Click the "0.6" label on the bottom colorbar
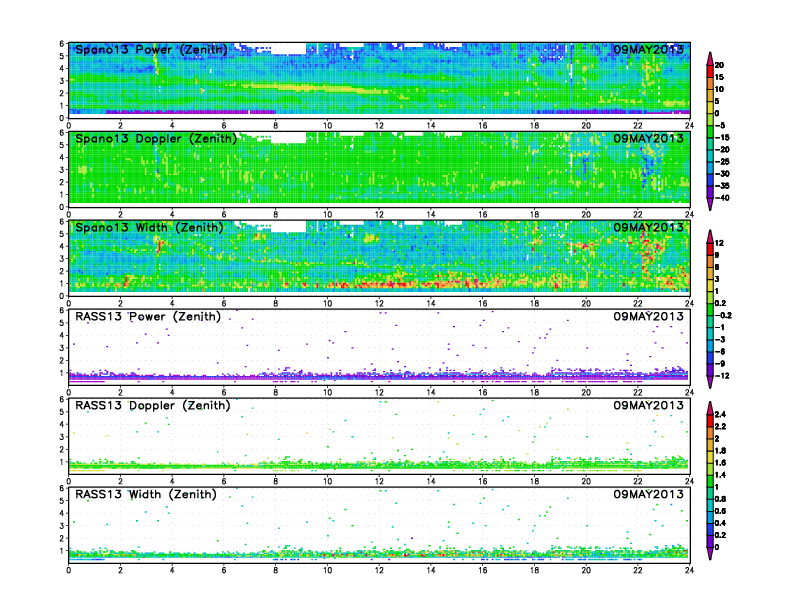This screenshot has height=612, width=792. [x=721, y=512]
